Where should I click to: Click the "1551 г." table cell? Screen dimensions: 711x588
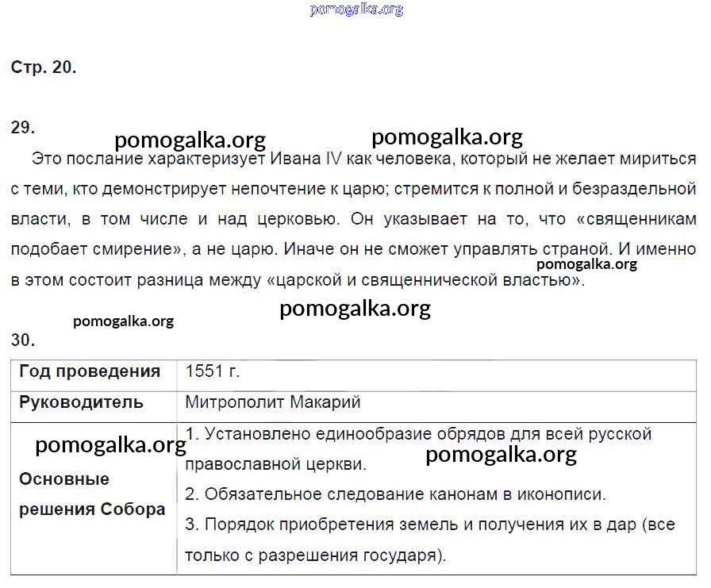click(213, 371)
